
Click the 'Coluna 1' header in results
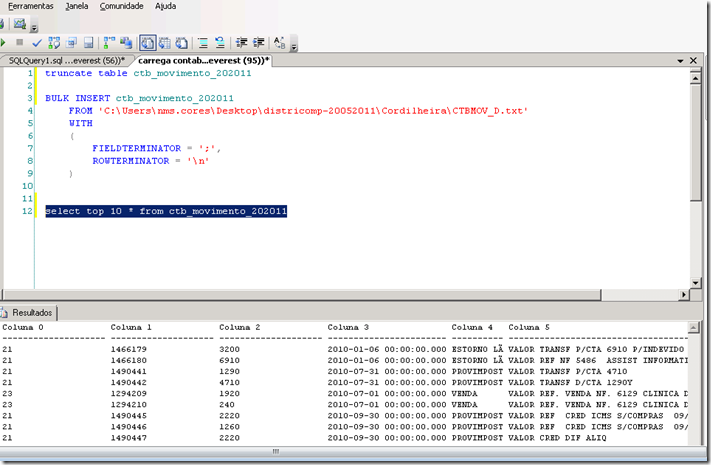tap(131, 328)
